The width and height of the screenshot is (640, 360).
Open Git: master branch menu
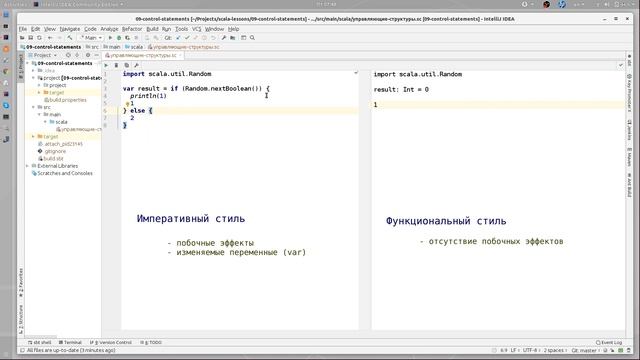click(585, 350)
